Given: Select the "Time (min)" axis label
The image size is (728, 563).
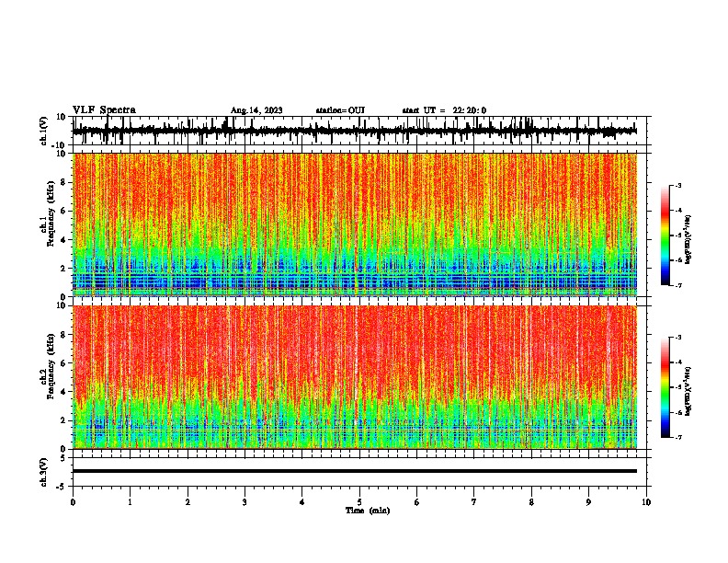Looking at the screenshot, I should (x=368, y=511).
